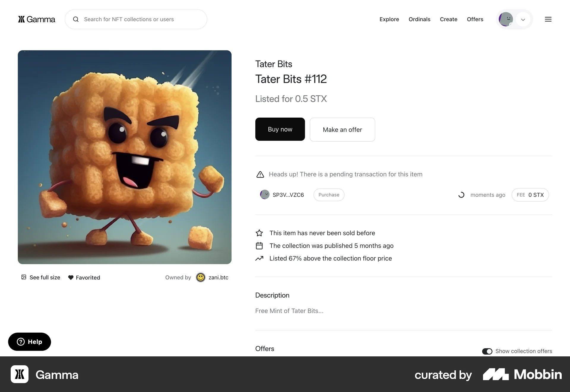Click the See full size image icon
The width and height of the screenshot is (570, 392).
[x=24, y=277]
